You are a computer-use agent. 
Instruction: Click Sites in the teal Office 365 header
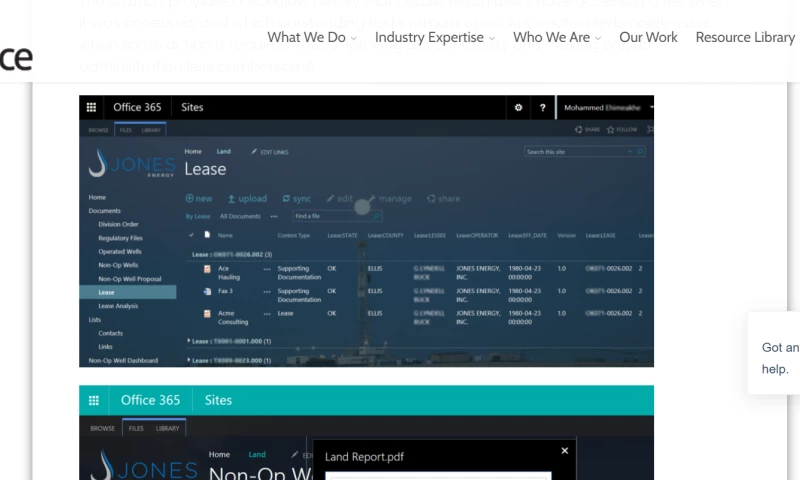point(218,400)
